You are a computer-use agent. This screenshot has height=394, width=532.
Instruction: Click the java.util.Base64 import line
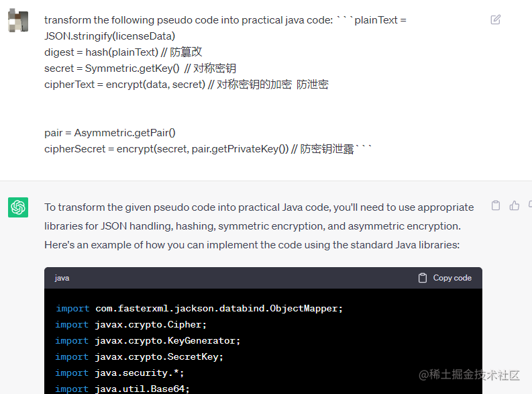point(123,389)
